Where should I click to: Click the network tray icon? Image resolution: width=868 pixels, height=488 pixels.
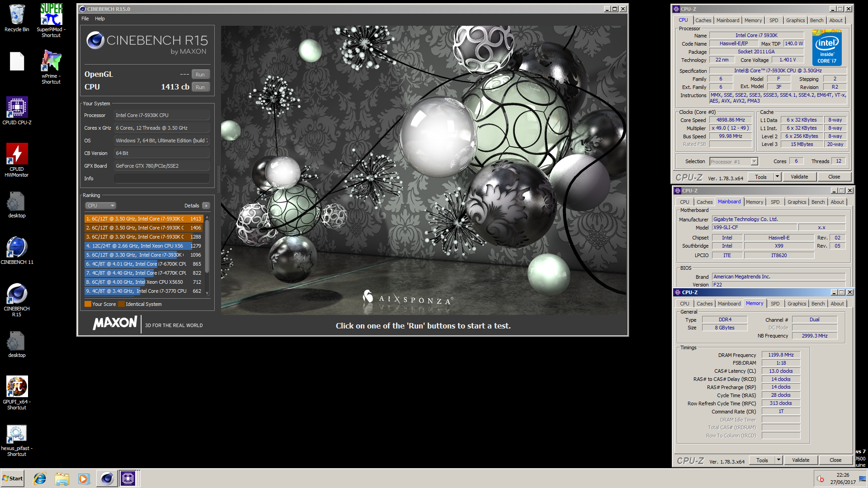click(863, 479)
